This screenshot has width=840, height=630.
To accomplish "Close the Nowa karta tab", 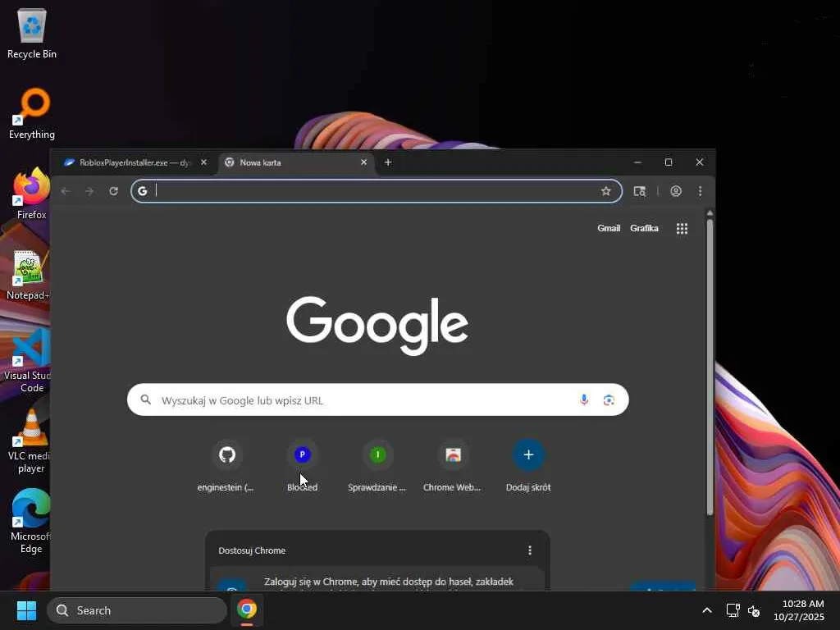I will (363, 162).
